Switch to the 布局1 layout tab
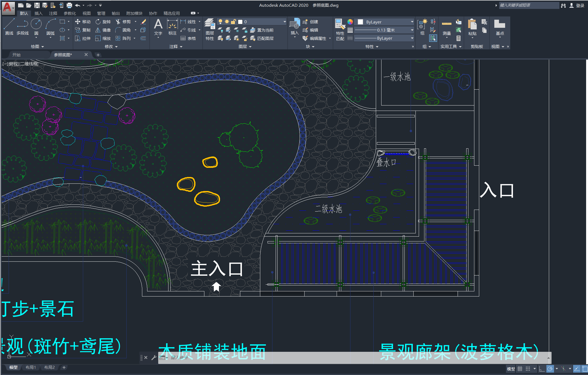The height and width of the screenshot is (375, 588). [31, 367]
